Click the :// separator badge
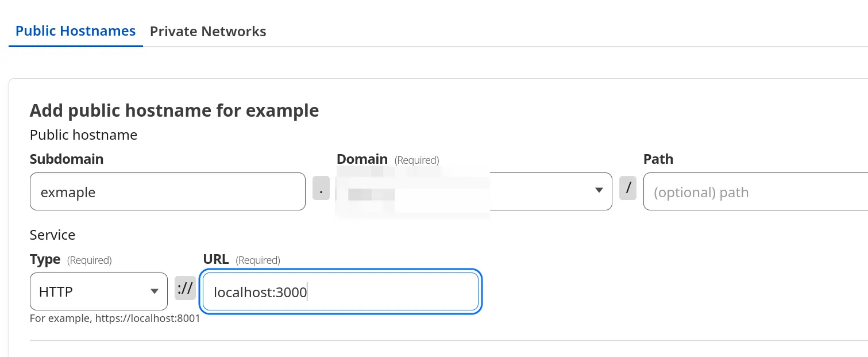The height and width of the screenshot is (357, 868). tap(186, 288)
